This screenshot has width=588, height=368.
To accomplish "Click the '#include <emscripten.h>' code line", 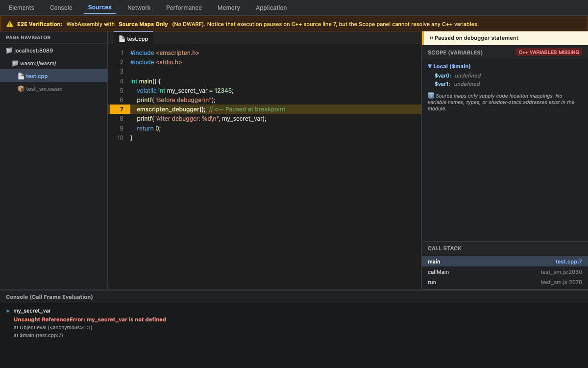I will [165, 53].
